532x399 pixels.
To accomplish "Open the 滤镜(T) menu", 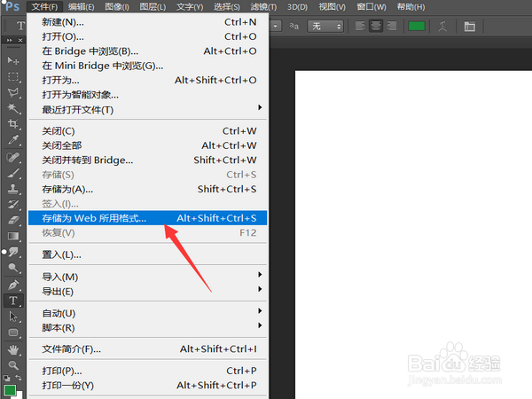I will pos(263,7).
